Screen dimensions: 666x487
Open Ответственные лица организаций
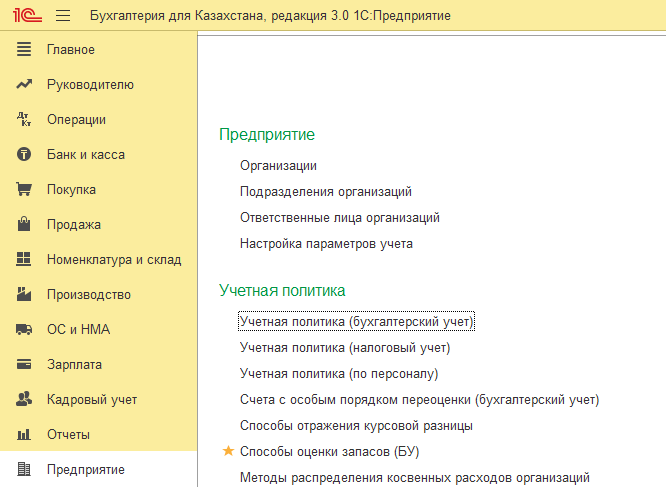click(x=340, y=217)
